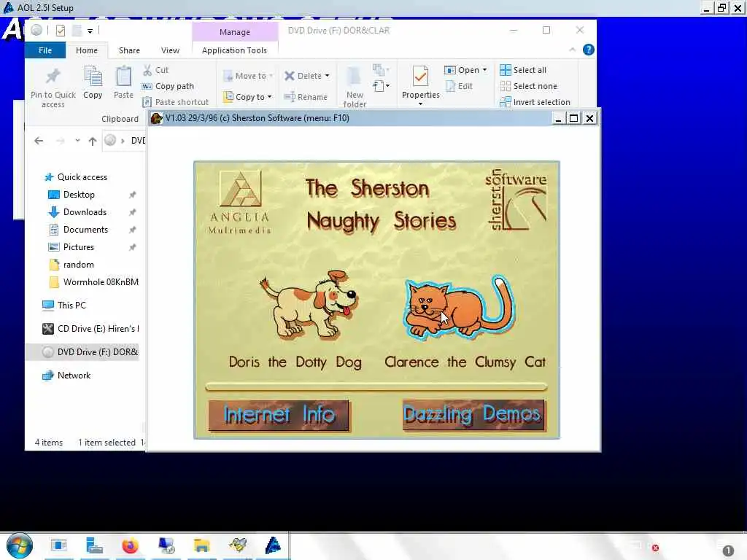747x560 pixels.
Task: Open Explorer help question mark icon
Action: pyautogui.click(x=589, y=50)
